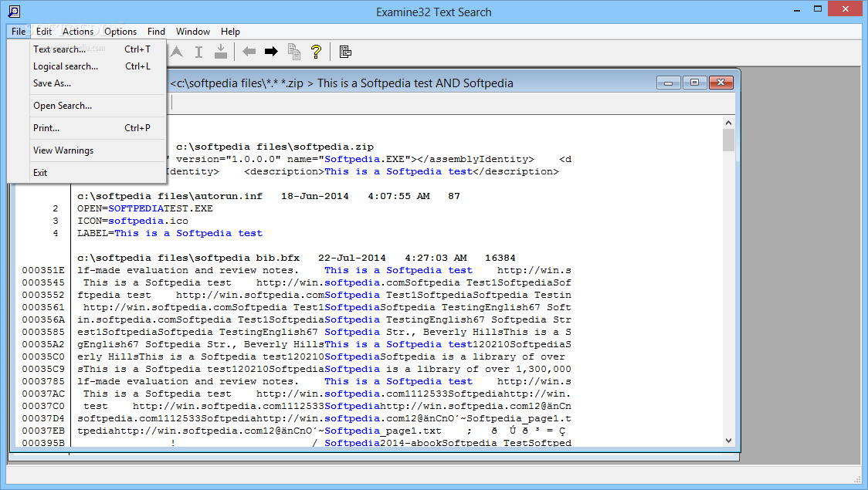Close the Examine32 Text Search application

[x=846, y=8]
